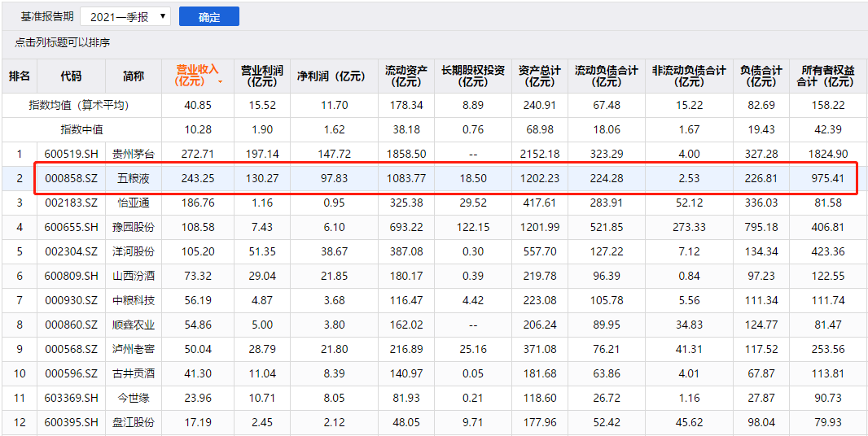Click the blue 确定 button
This screenshot has width=868, height=436.
(209, 16)
